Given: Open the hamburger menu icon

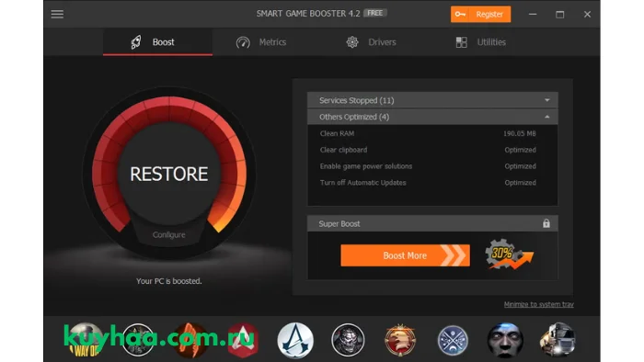Looking at the screenshot, I should (57, 15).
